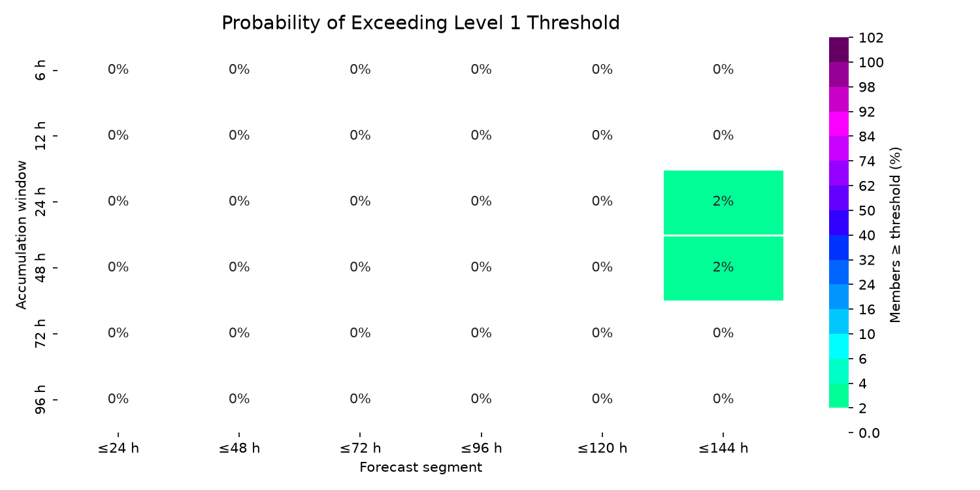Click the 2% cell in the 24 h row
The image size is (980, 490).
(723, 202)
